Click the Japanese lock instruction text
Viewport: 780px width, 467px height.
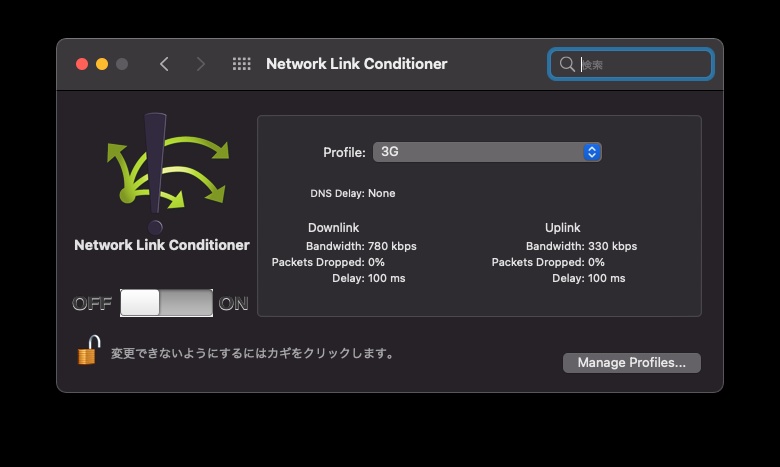pyautogui.click(x=253, y=354)
